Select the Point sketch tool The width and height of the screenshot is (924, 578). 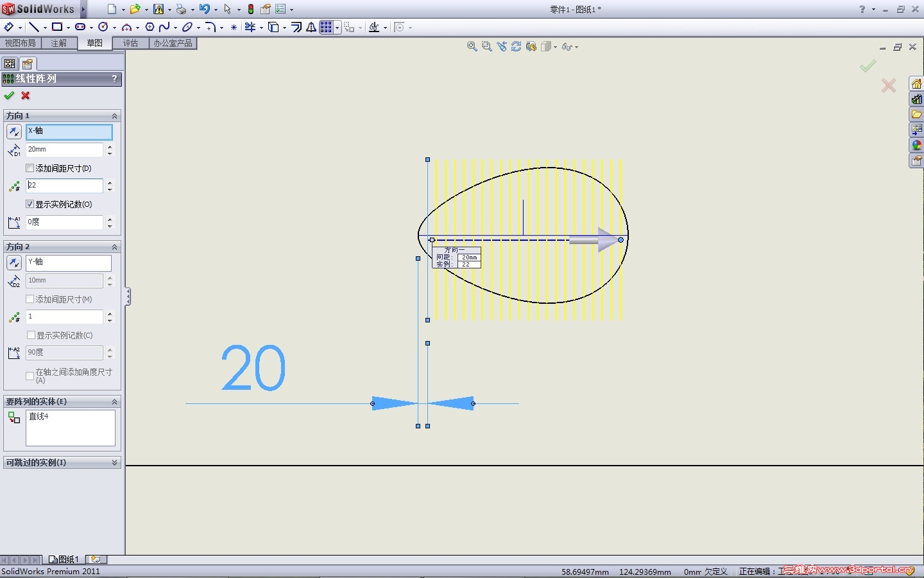coord(234,27)
